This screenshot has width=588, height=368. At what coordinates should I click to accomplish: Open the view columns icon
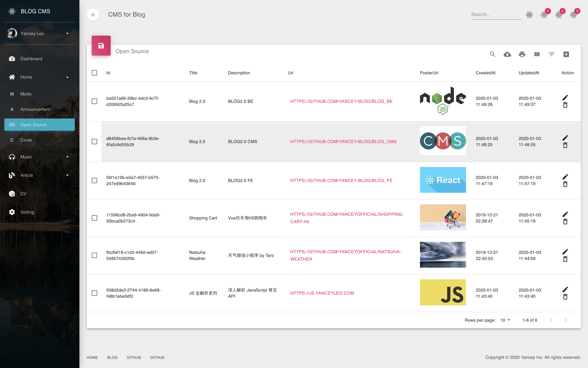tap(537, 54)
